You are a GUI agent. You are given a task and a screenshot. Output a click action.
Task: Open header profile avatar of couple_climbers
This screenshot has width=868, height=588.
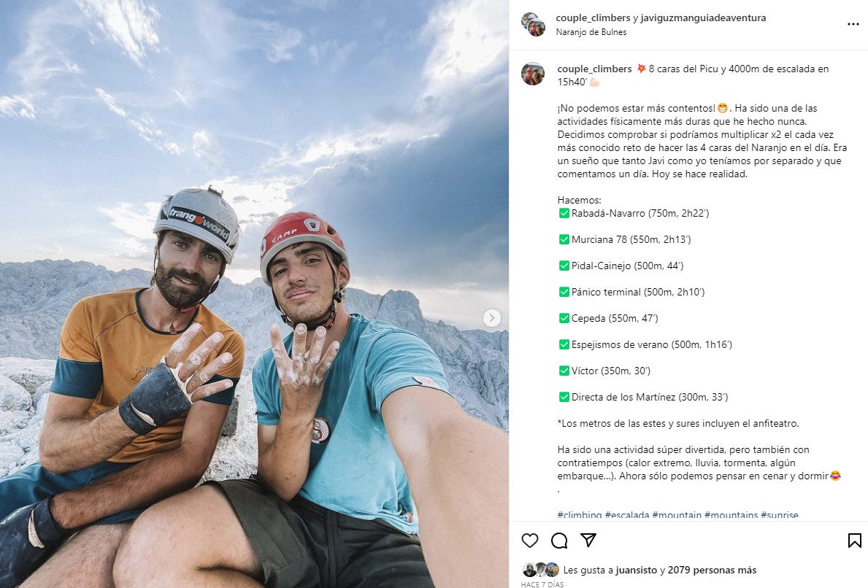pos(533,24)
